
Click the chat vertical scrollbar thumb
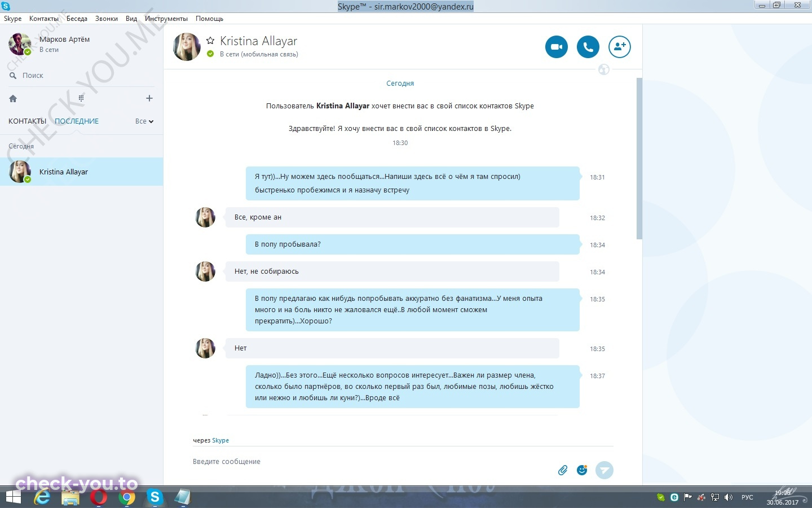tap(639, 159)
